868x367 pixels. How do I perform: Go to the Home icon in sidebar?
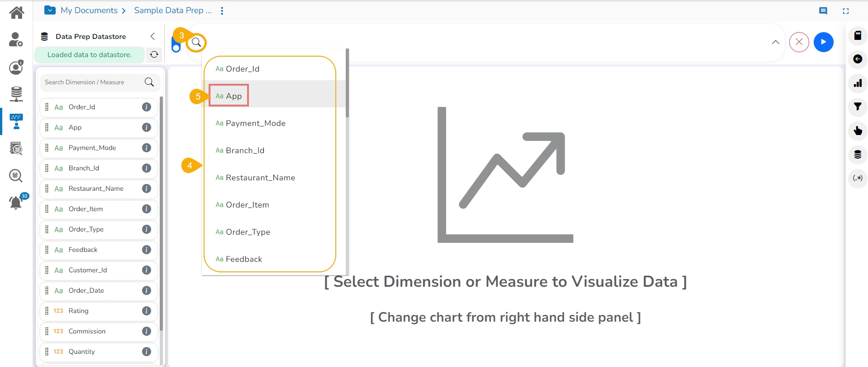tap(16, 12)
